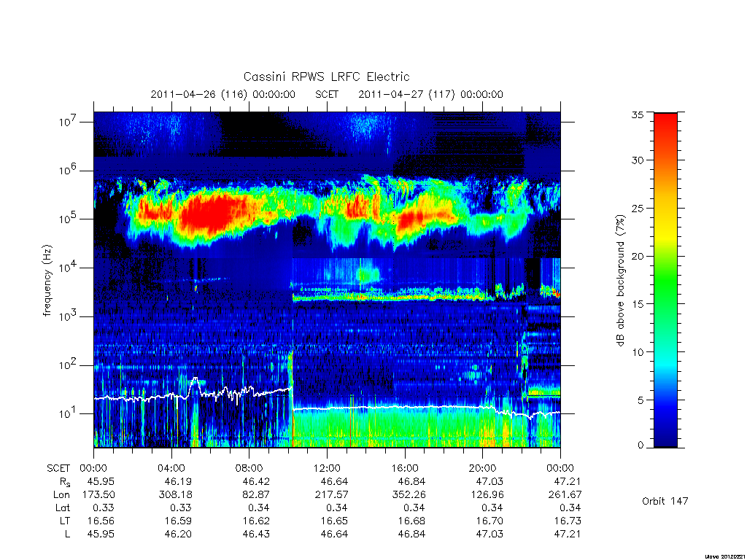Click colorbar tick label '35'
747x560 pixels.
tap(637, 114)
